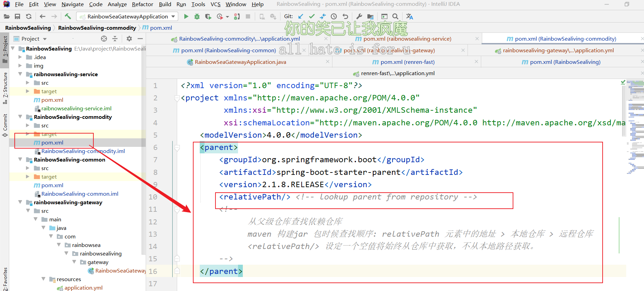Navigate Back using the left arrow icon
Screen dimensions: 644x291
click(x=42, y=16)
